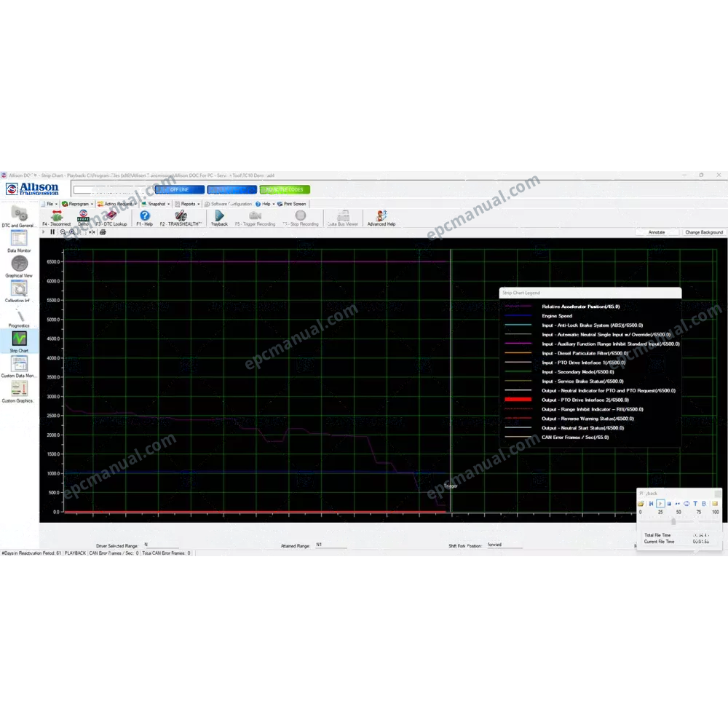Click Relative Accelerator Position legend entry
The image size is (728, 728).
pos(580,306)
